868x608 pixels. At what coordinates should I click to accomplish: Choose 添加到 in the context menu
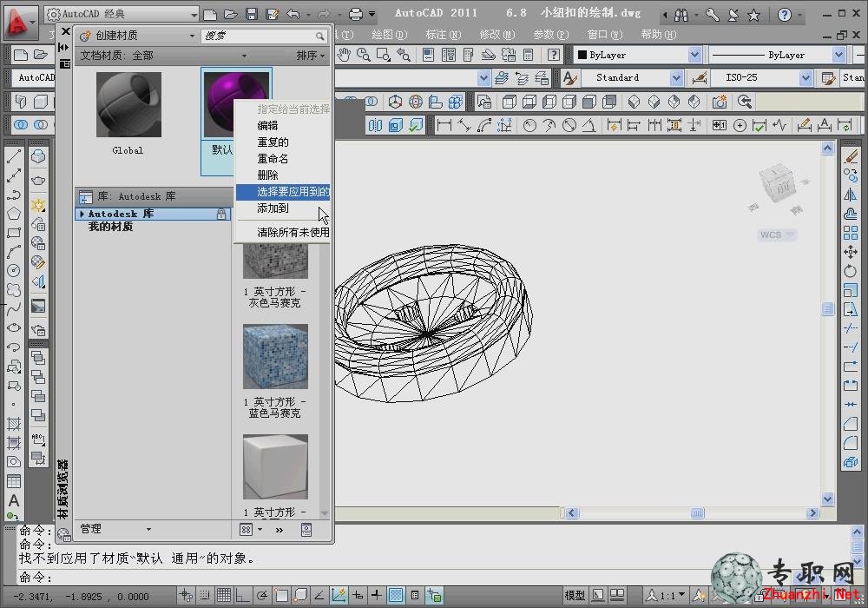273,208
